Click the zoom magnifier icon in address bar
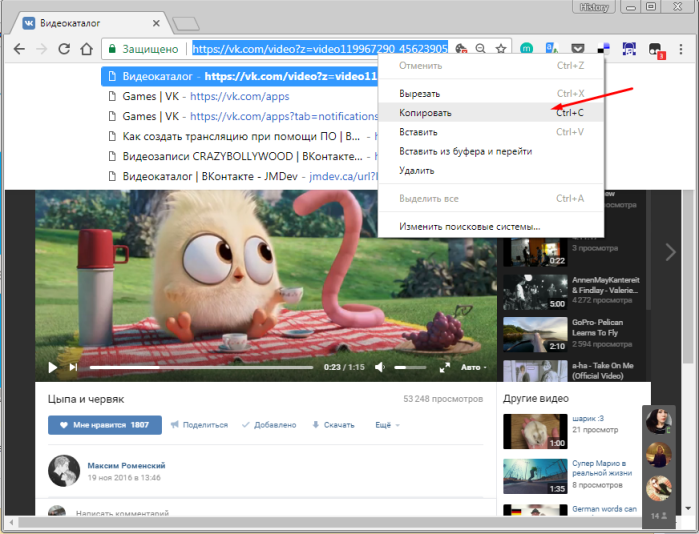 (x=481, y=49)
